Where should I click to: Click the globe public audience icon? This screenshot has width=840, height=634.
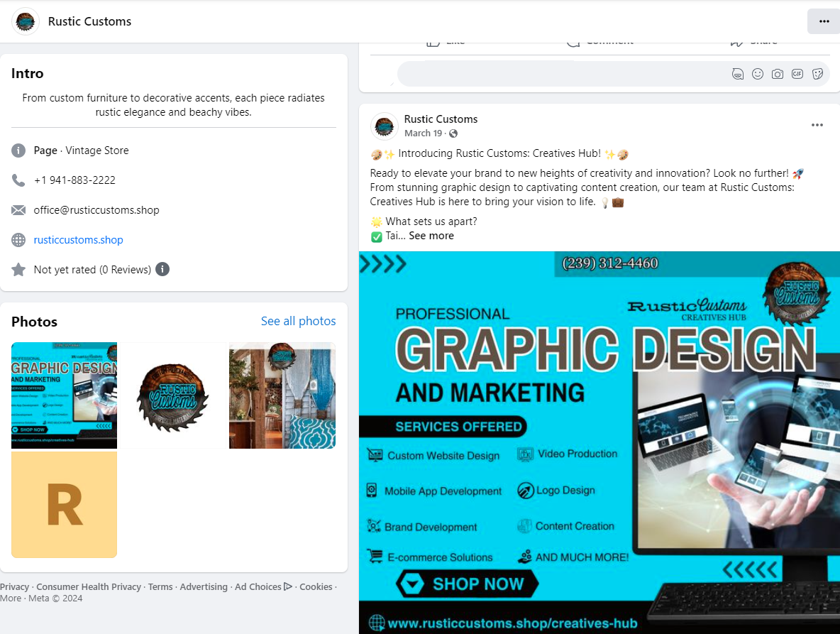453,133
